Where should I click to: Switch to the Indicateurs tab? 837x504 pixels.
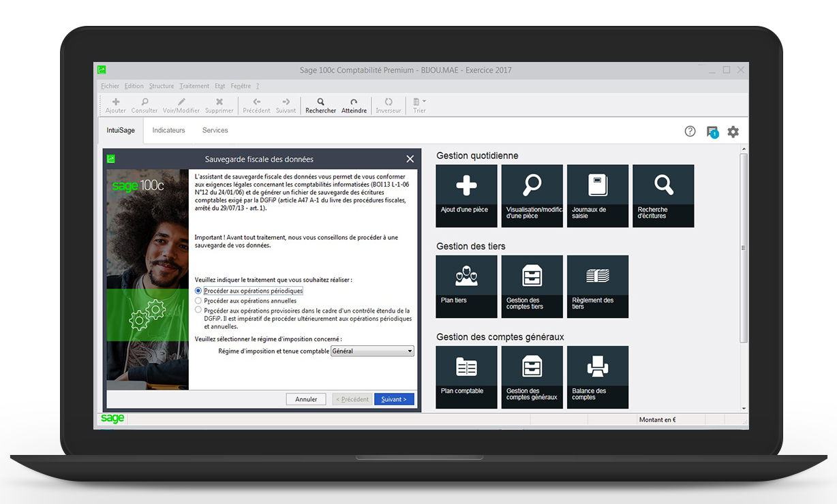[168, 131]
